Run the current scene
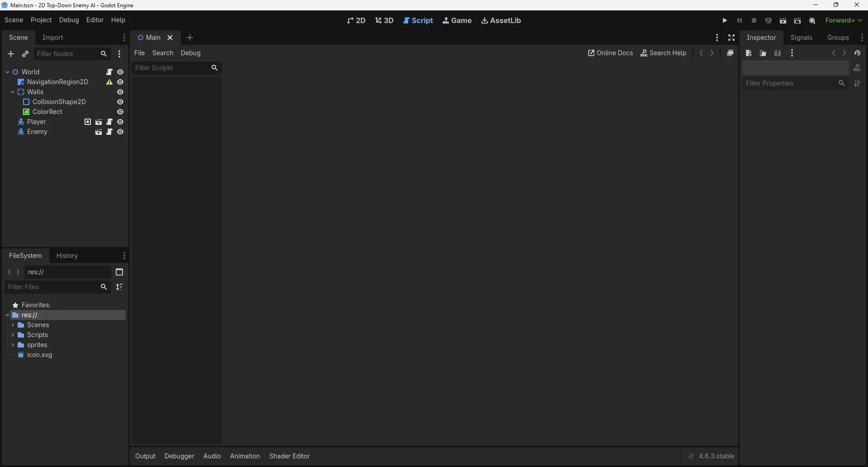The height and width of the screenshot is (467, 868). coord(783,20)
